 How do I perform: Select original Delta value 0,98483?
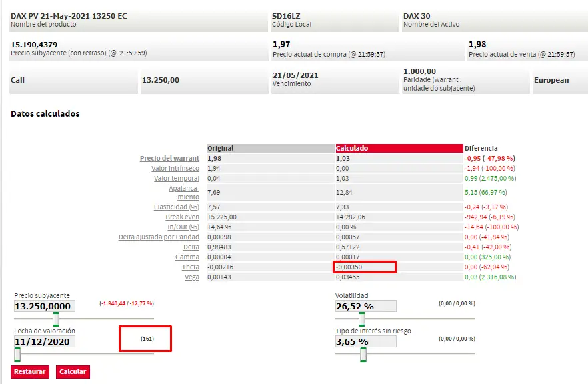point(219,247)
